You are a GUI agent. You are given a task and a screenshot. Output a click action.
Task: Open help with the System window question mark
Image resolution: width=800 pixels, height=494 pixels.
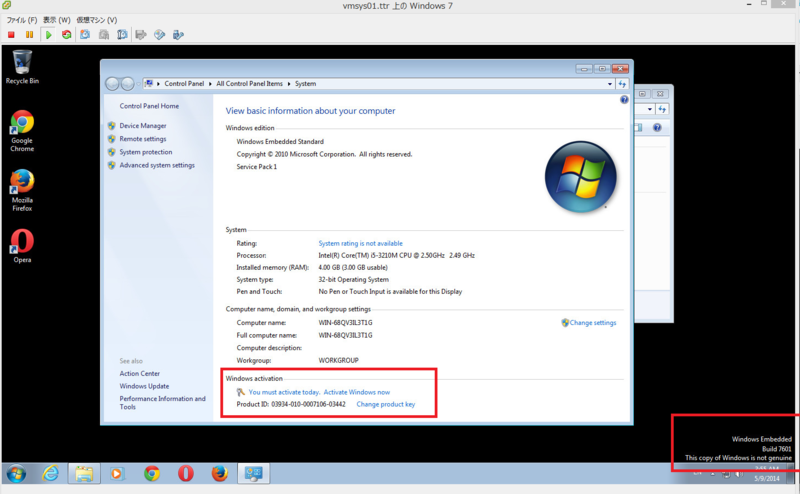[x=624, y=100]
